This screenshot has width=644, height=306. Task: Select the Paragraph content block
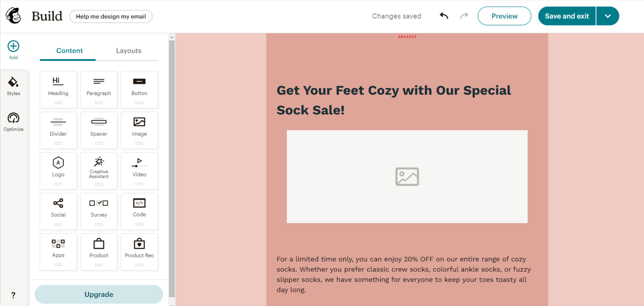coord(99,90)
